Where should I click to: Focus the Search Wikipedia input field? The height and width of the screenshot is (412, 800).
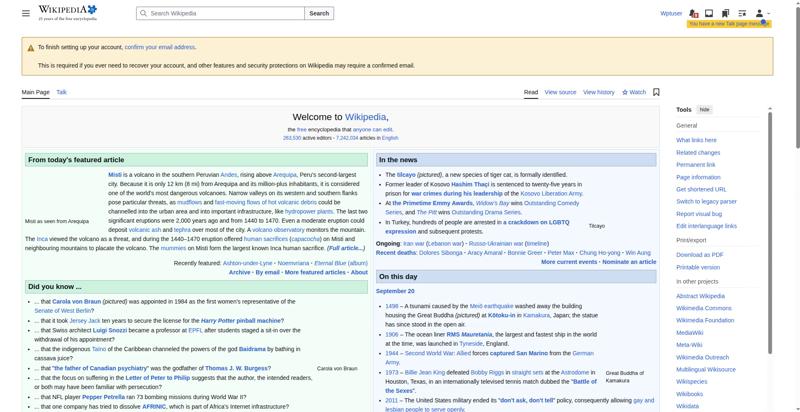[220, 13]
